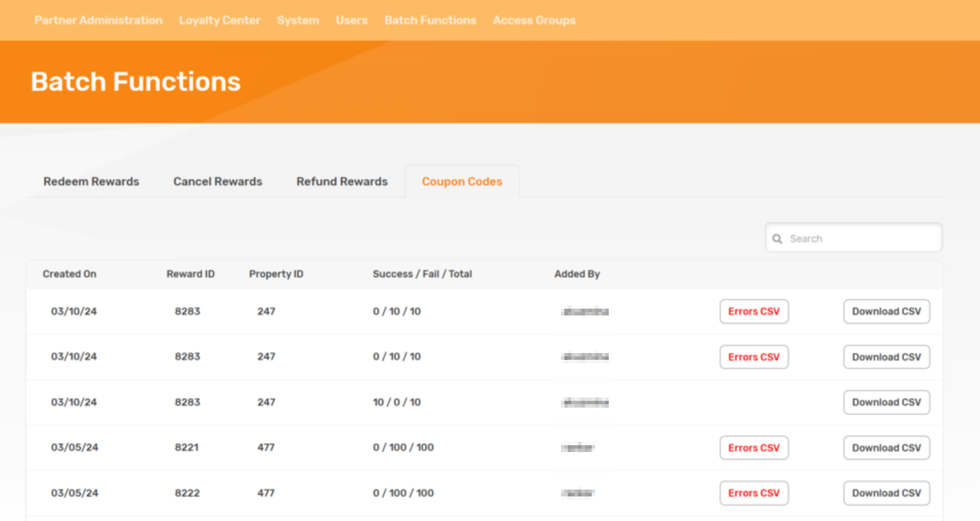Open the System menu item
980x521 pixels.
coord(298,20)
